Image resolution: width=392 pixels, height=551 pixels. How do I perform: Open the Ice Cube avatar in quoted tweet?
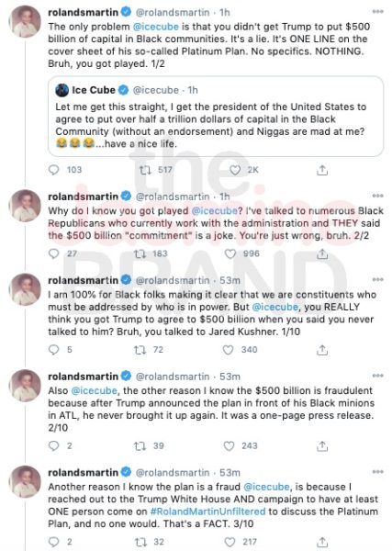tap(62, 90)
